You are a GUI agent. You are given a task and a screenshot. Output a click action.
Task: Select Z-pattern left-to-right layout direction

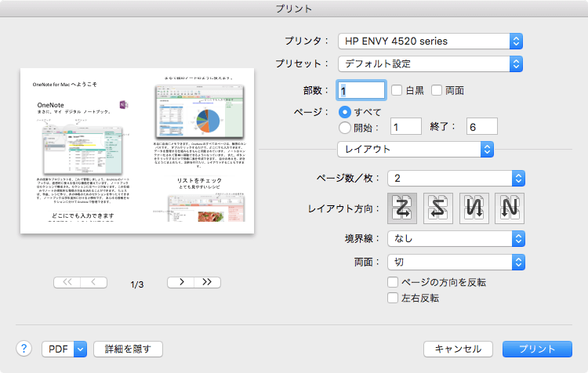coord(402,208)
